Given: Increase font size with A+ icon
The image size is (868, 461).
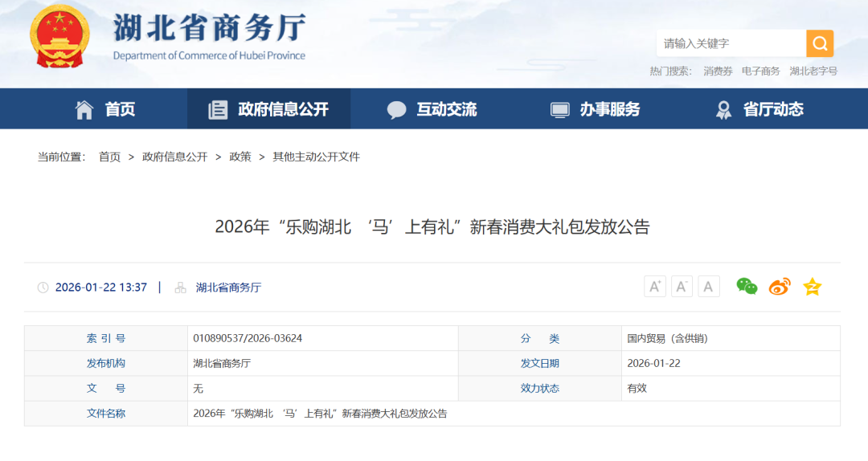Looking at the screenshot, I should point(655,287).
